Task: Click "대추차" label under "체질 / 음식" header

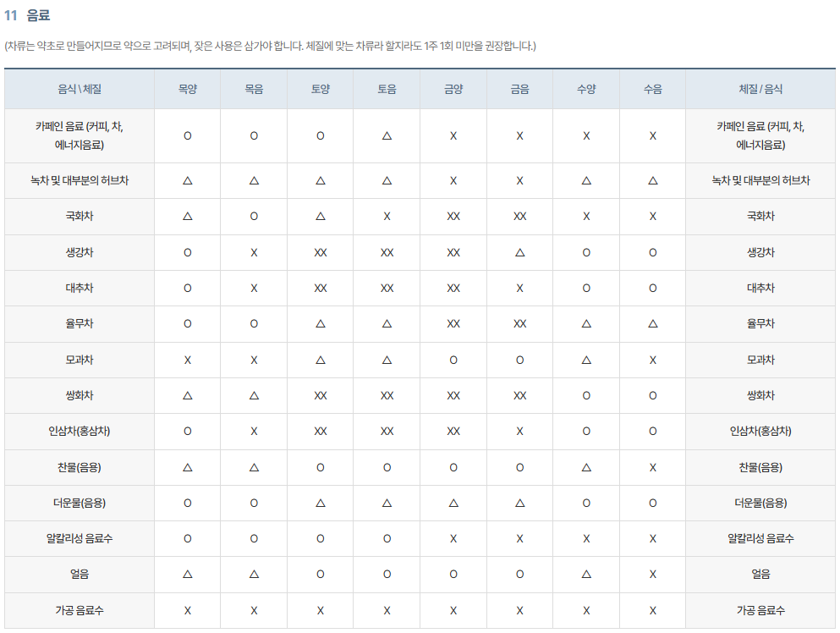Action: [760, 288]
